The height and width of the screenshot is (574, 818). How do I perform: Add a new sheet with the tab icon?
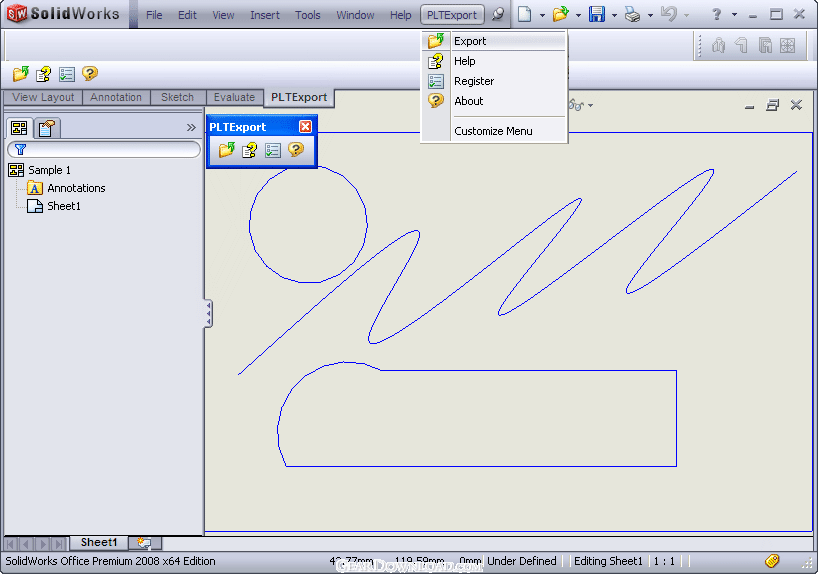[145, 543]
